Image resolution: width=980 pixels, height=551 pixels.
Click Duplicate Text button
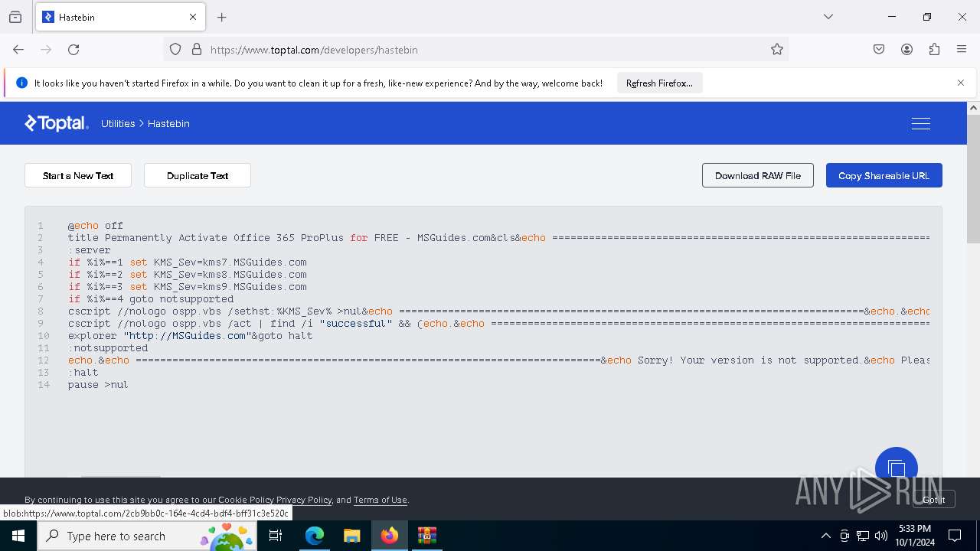(x=198, y=175)
